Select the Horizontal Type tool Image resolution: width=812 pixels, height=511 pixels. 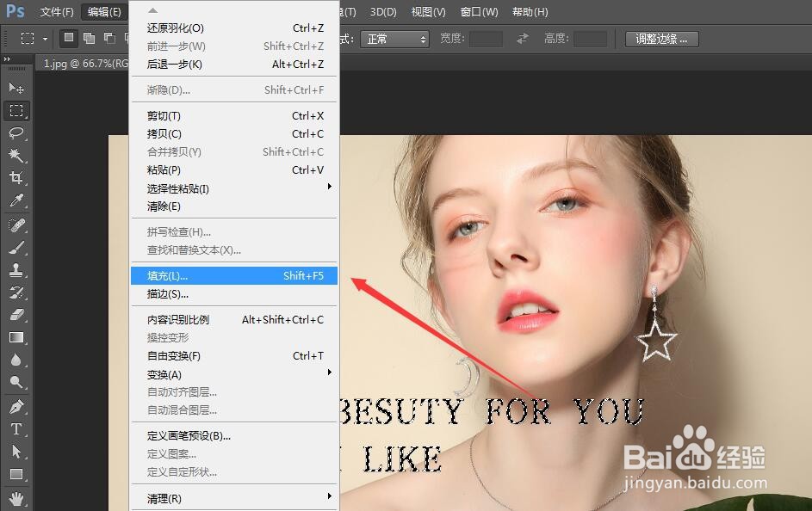tap(16, 429)
